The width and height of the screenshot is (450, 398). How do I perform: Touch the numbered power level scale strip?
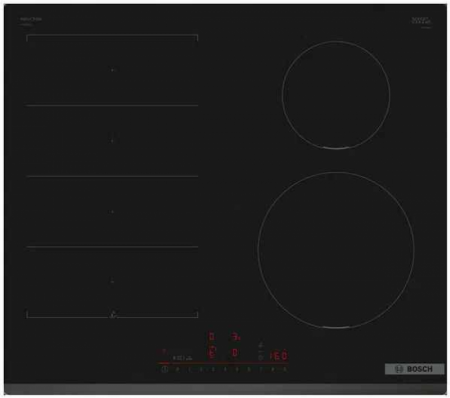click(x=231, y=369)
